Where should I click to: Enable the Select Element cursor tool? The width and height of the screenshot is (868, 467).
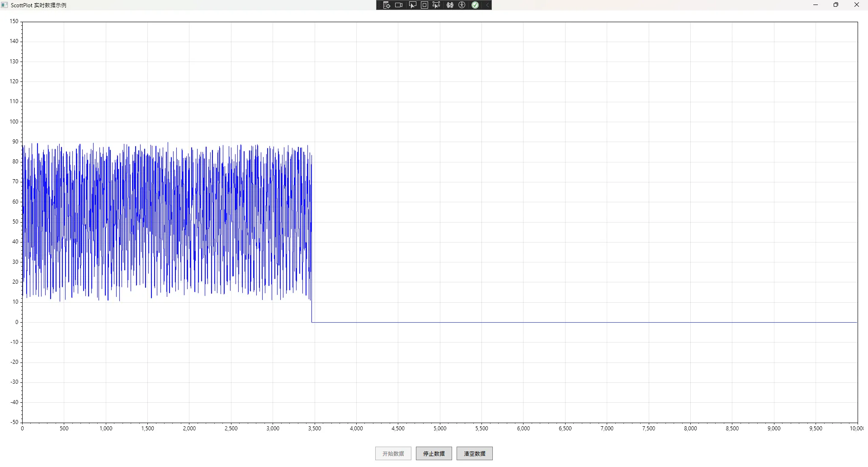(412, 5)
